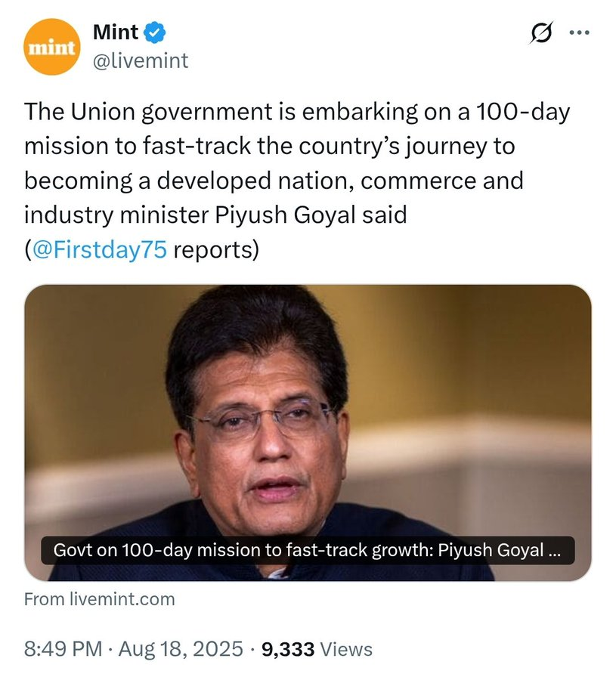This screenshot has width=616, height=680.
Task: Open the 'From livemint.com' source link
Action: click(99, 599)
